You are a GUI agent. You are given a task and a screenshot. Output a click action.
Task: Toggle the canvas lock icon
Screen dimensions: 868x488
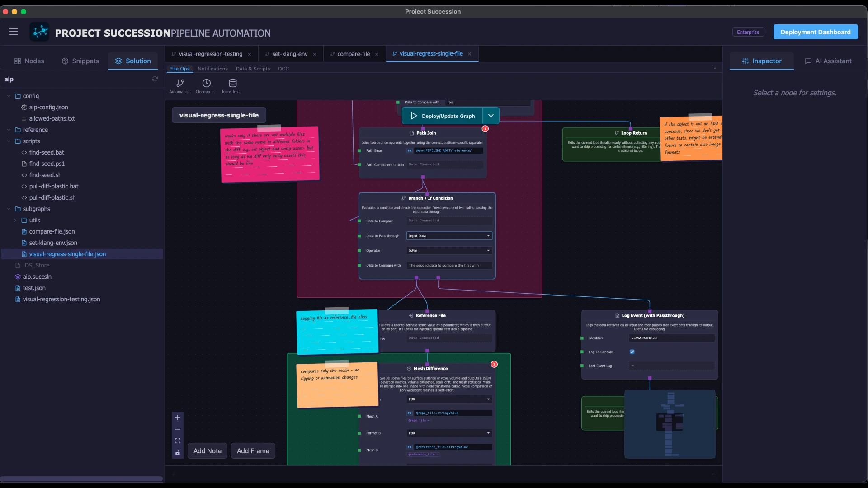(178, 453)
